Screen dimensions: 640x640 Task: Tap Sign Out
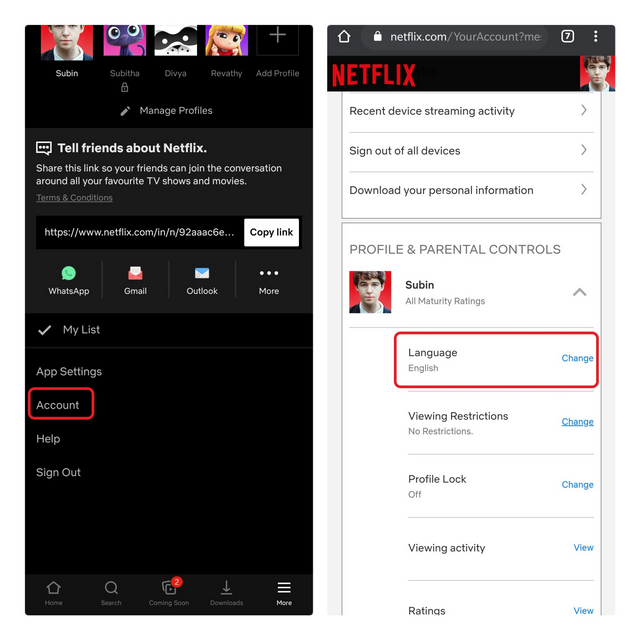click(x=58, y=473)
